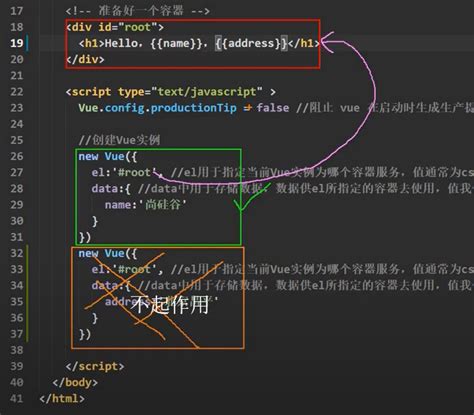Image resolution: width=474 pixels, height=415 pixels.
Task: Click the comment '//创建Vue实例'
Action: (x=119, y=140)
